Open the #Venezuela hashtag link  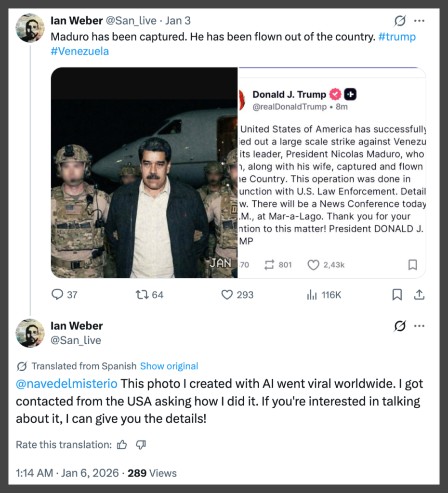79,51
